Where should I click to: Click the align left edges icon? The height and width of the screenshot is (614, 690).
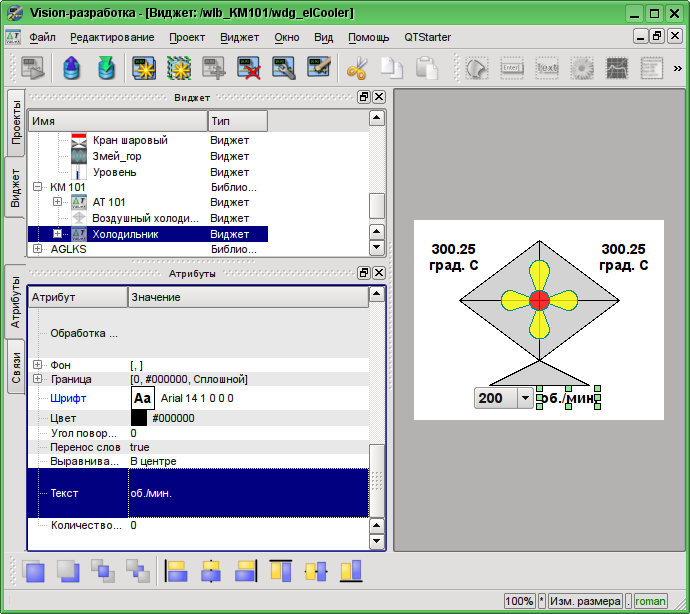click(177, 571)
